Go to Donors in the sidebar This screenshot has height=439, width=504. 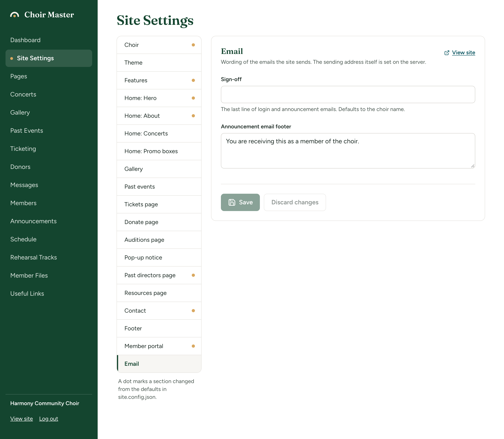(x=49, y=167)
